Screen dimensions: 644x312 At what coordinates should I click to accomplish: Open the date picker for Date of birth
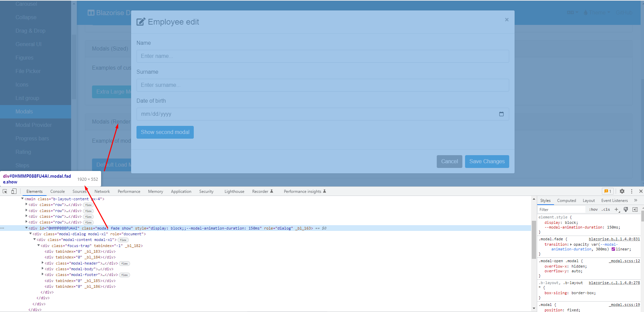click(501, 114)
